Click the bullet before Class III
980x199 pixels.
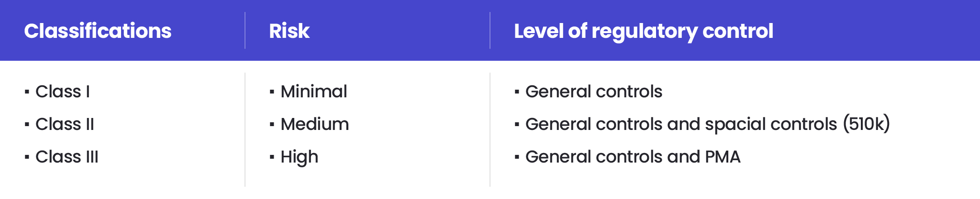pyautogui.click(x=27, y=157)
